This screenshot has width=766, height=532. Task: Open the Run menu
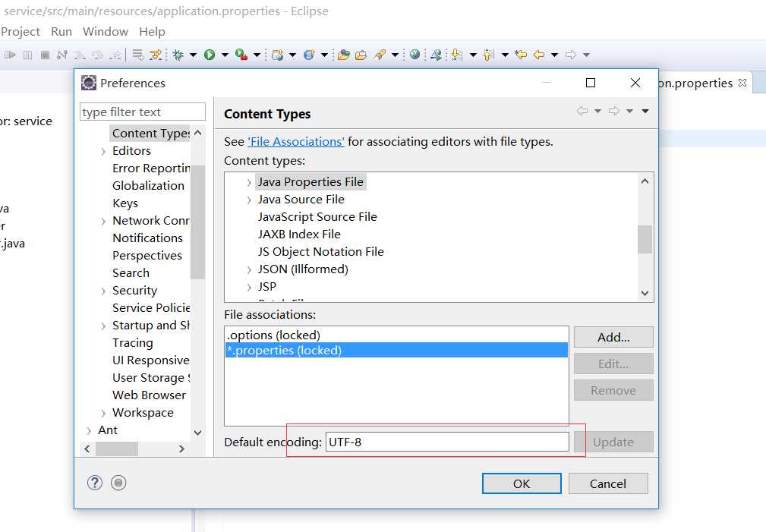pyautogui.click(x=61, y=32)
